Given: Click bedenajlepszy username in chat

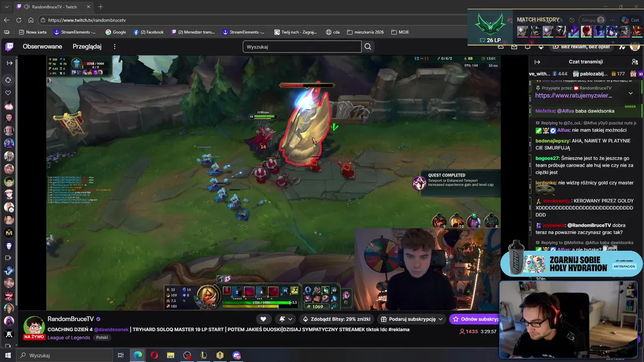Looking at the screenshot, I should point(552,141).
